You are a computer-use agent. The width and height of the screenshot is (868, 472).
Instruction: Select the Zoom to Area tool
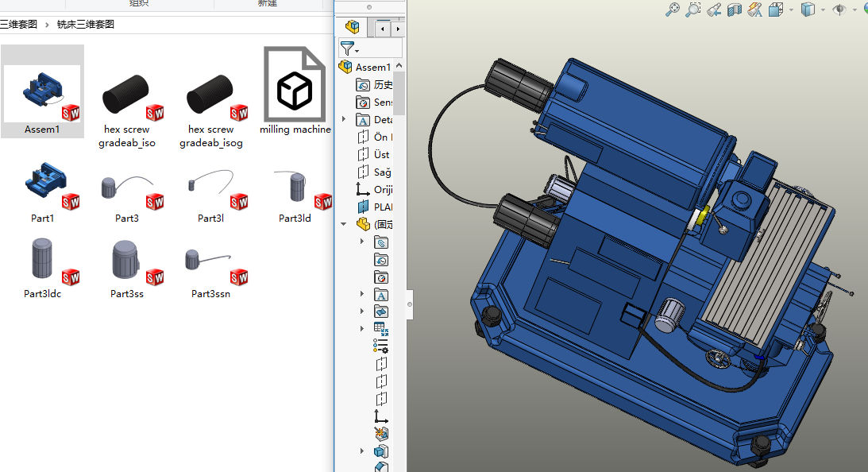693,10
